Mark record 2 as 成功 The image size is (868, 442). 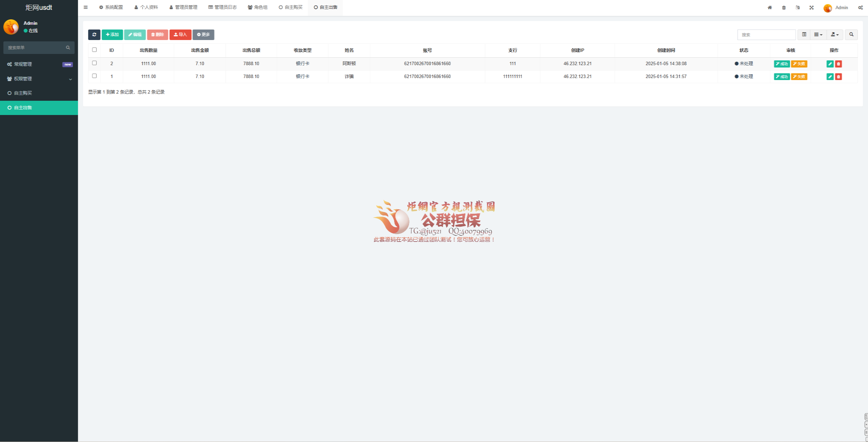782,64
